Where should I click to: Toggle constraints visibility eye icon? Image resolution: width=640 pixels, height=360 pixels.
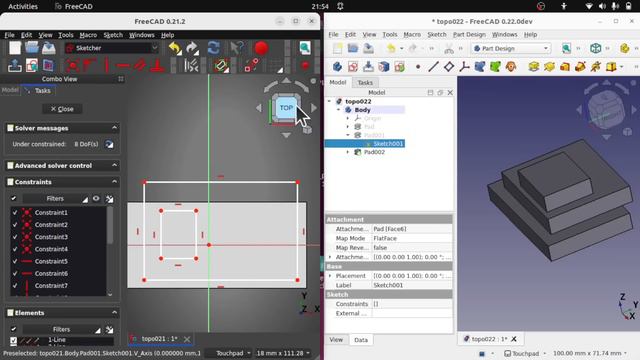[96, 198]
